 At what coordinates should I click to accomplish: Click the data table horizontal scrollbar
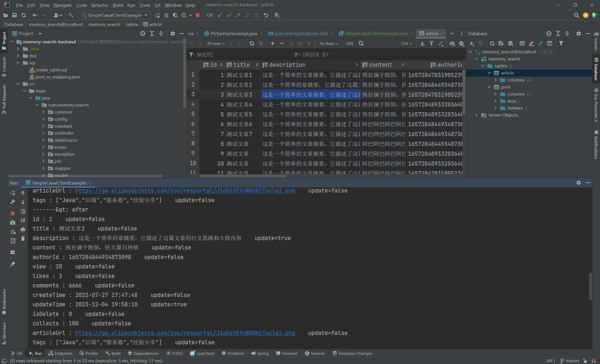tap(243, 176)
